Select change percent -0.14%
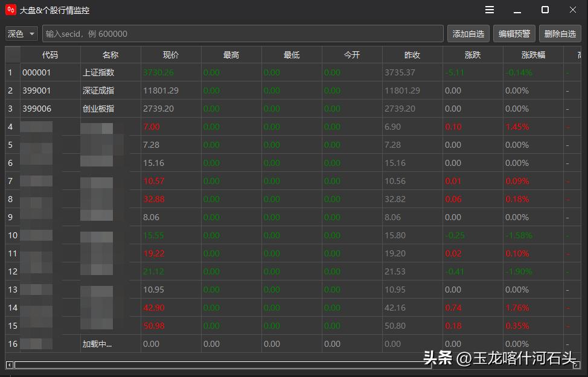The width and height of the screenshot is (588, 377). [533, 72]
